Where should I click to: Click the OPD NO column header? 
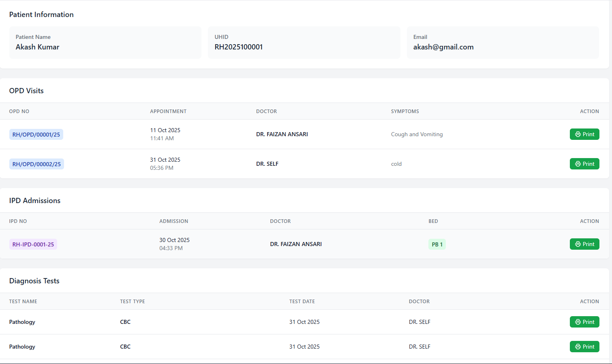19,111
